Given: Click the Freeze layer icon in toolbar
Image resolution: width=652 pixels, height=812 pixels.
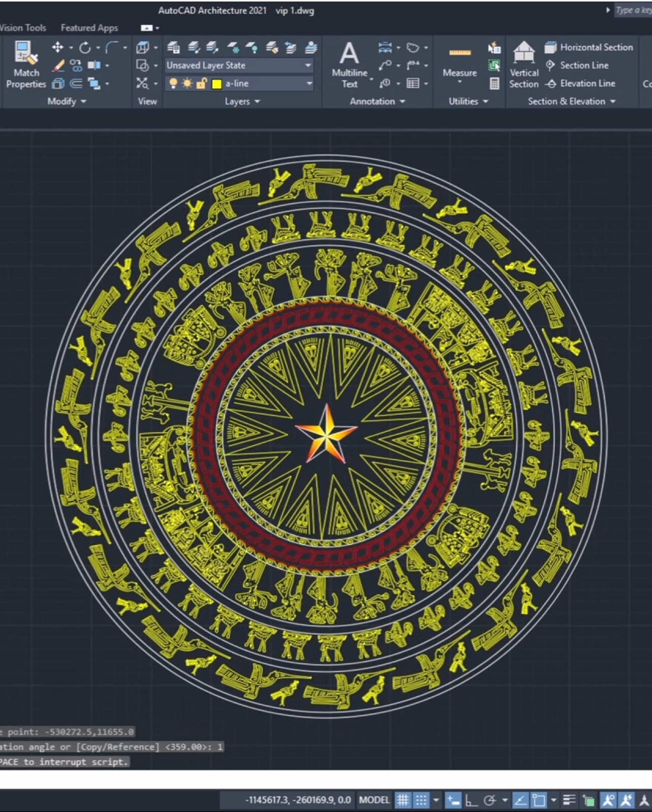Looking at the screenshot, I should tap(233, 47).
